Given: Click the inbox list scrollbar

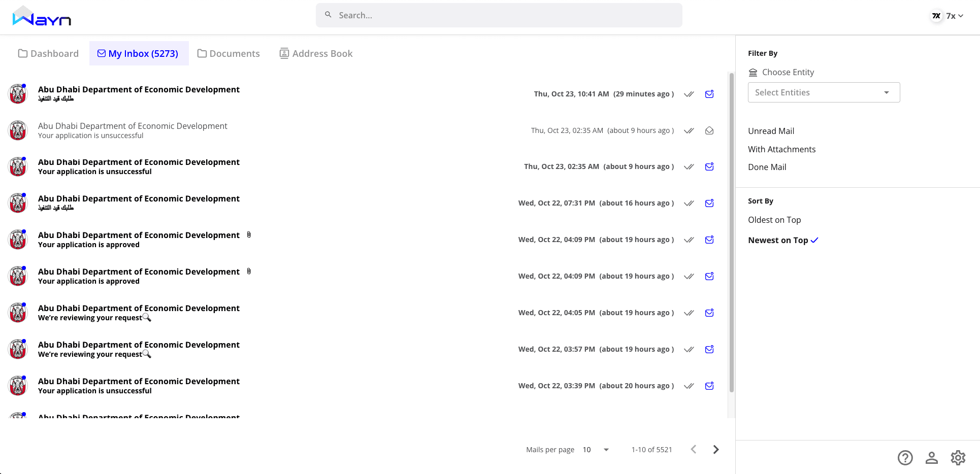Looking at the screenshot, I should point(732,232).
